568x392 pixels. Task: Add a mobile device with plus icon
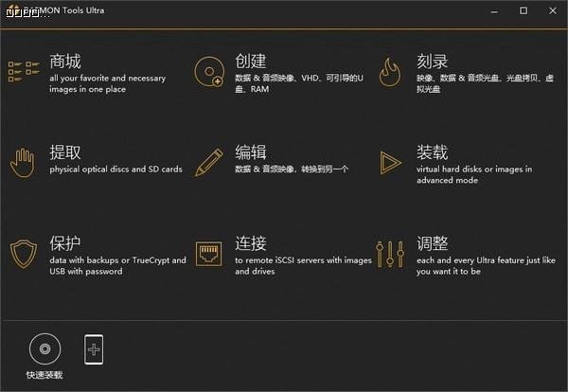(94, 349)
